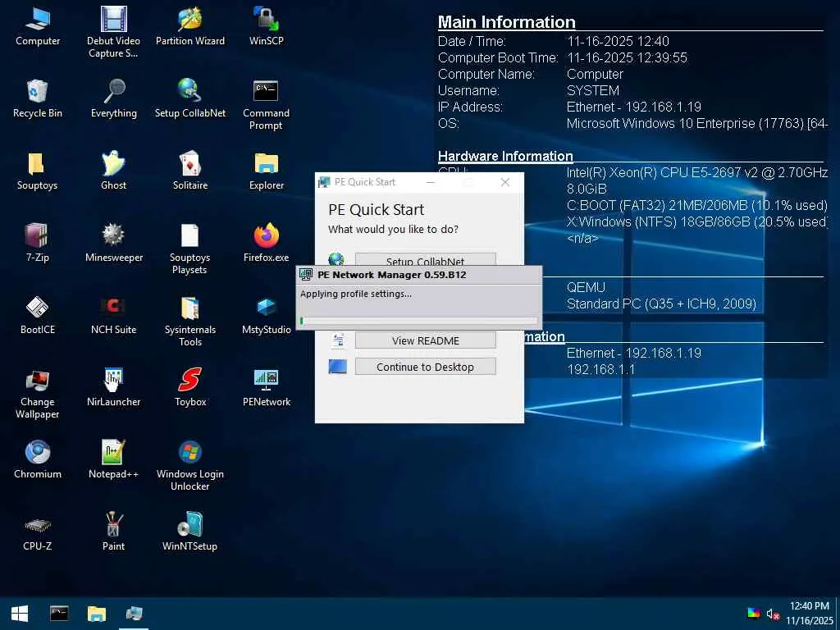Launch MstyStudio icon
Viewport: 840px width, 630px height.
[267, 316]
